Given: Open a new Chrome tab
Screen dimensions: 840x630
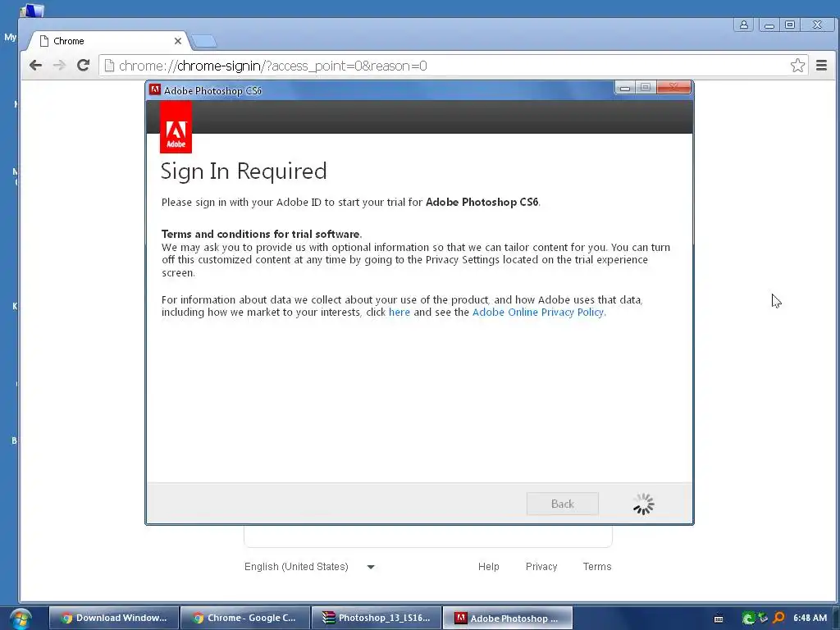Looking at the screenshot, I should point(203,41).
